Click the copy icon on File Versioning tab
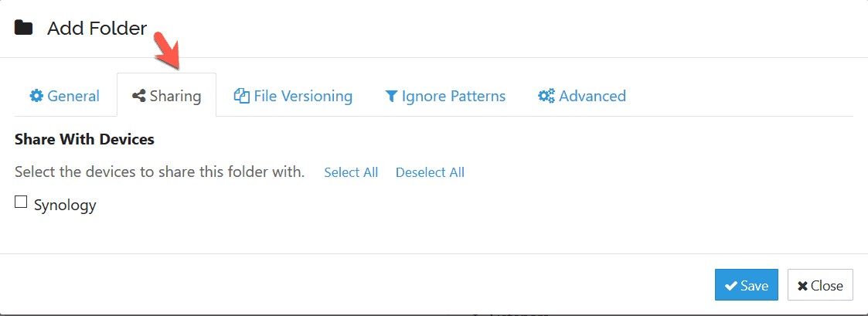 click(242, 97)
